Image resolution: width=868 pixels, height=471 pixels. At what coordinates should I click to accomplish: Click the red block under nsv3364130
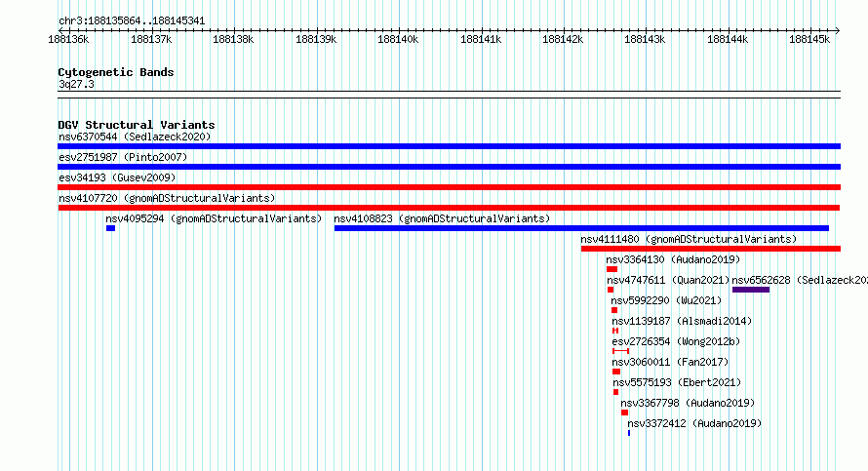[x=612, y=269]
